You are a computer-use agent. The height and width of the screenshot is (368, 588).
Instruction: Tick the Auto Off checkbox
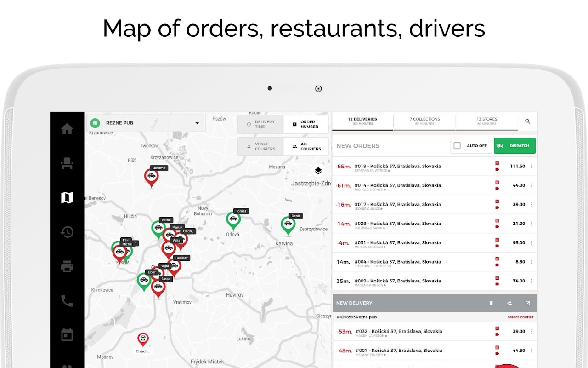pos(457,146)
